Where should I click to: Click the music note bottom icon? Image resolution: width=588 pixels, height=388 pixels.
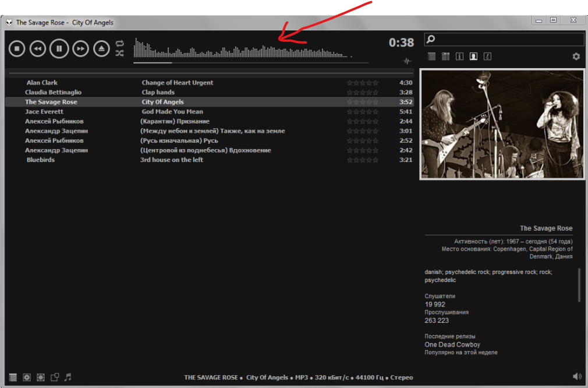pyautogui.click(x=68, y=377)
